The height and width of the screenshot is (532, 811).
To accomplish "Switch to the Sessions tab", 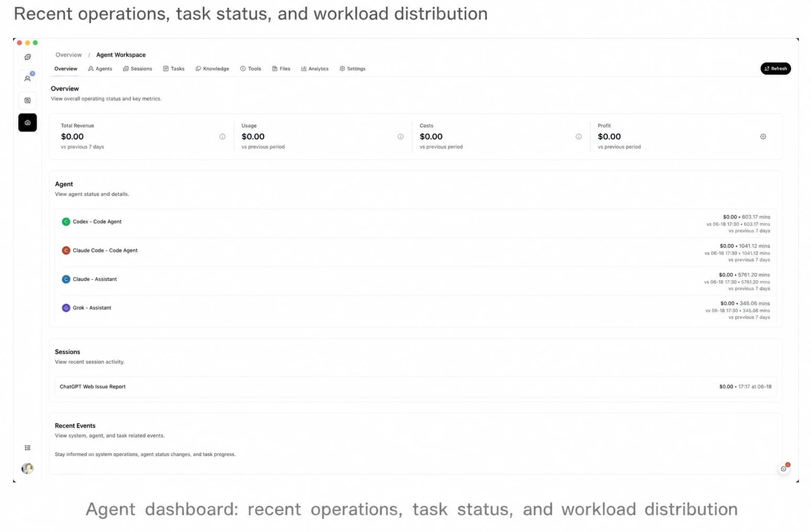I will [x=137, y=69].
